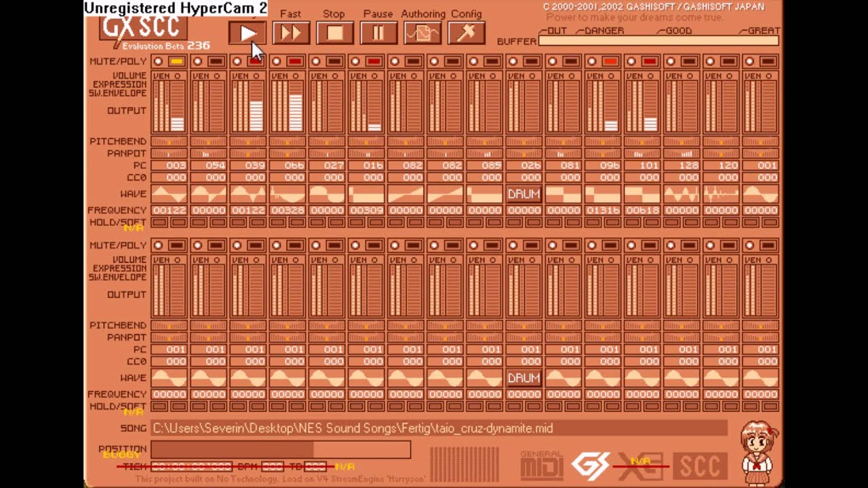Click the output meter of channel PC 066

point(295,106)
